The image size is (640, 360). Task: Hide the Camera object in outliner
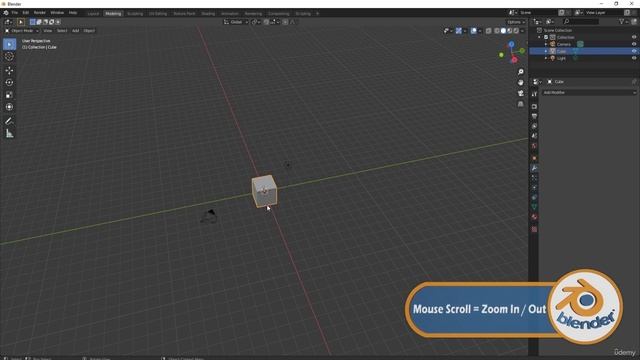coord(634,44)
